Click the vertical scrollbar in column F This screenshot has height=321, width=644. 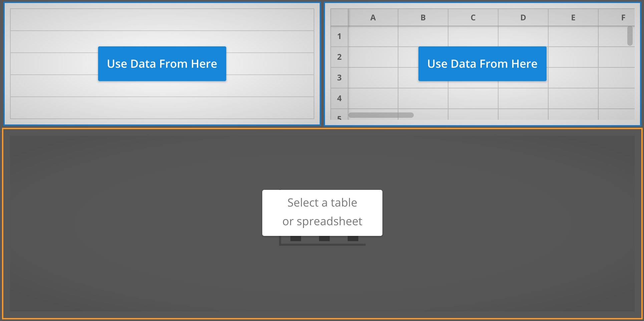pyautogui.click(x=630, y=37)
